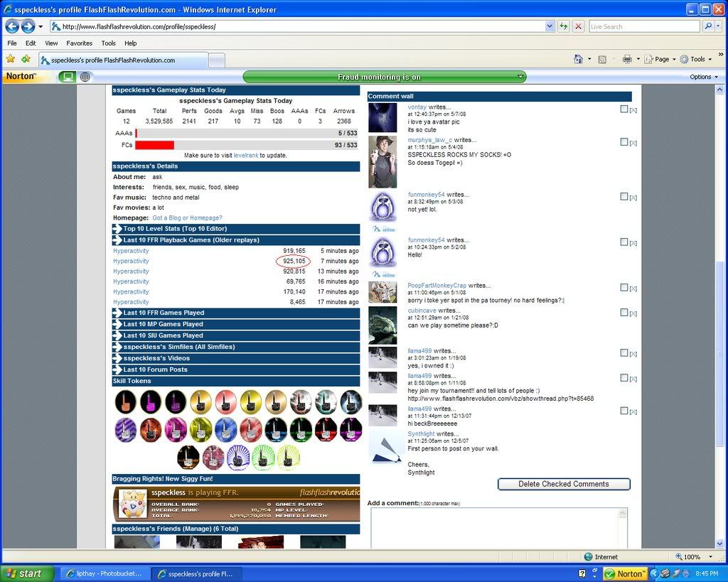The width and height of the screenshot is (728, 582).
Task: Open the Fraud monitoring is on dropdown
Action: (520, 77)
